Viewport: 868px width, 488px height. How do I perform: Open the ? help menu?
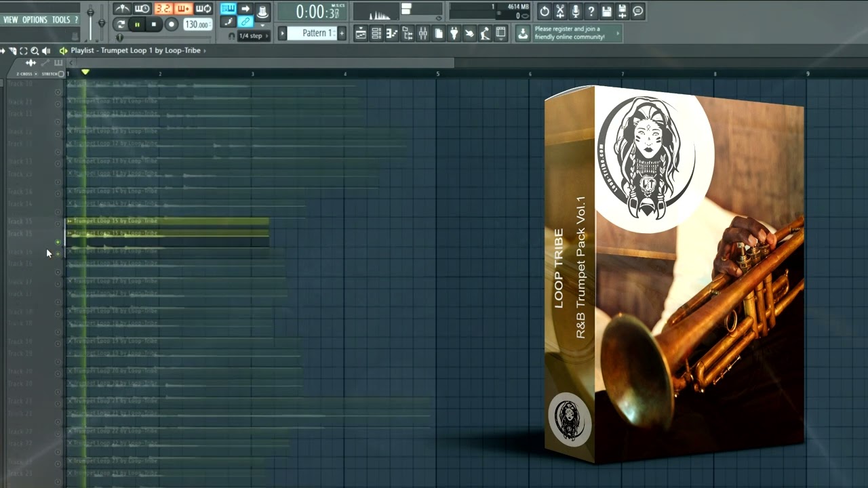tap(76, 20)
